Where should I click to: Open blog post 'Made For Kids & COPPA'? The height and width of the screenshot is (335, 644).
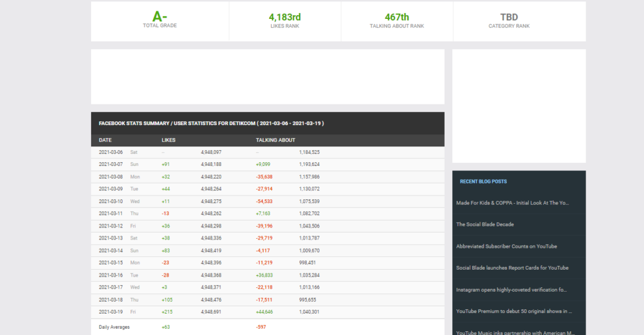tap(512, 203)
